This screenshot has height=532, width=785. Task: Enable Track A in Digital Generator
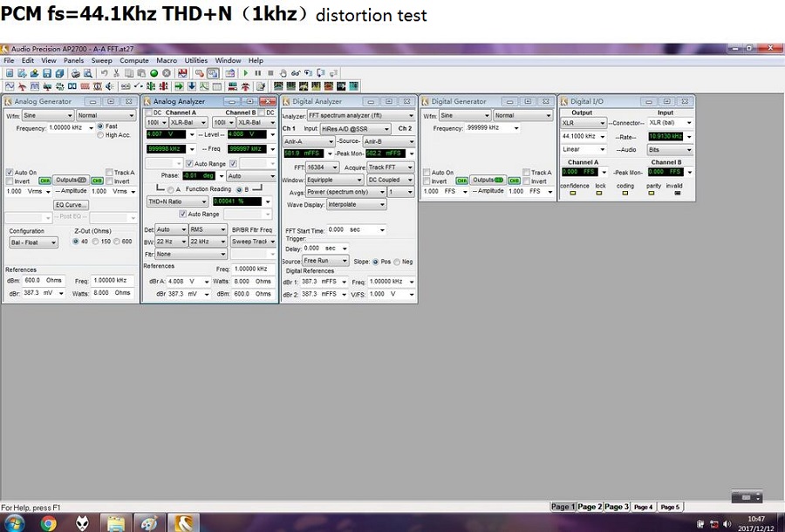527,173
